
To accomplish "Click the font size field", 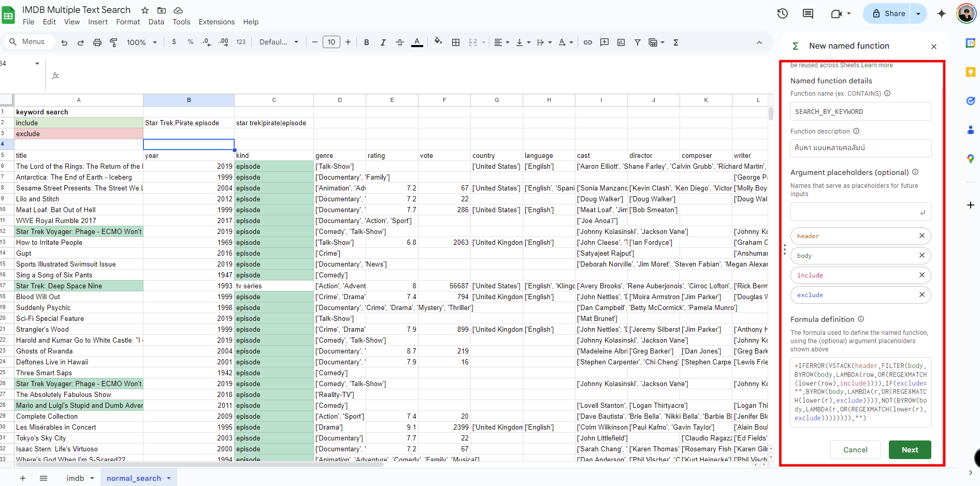I will click(332, 42).
